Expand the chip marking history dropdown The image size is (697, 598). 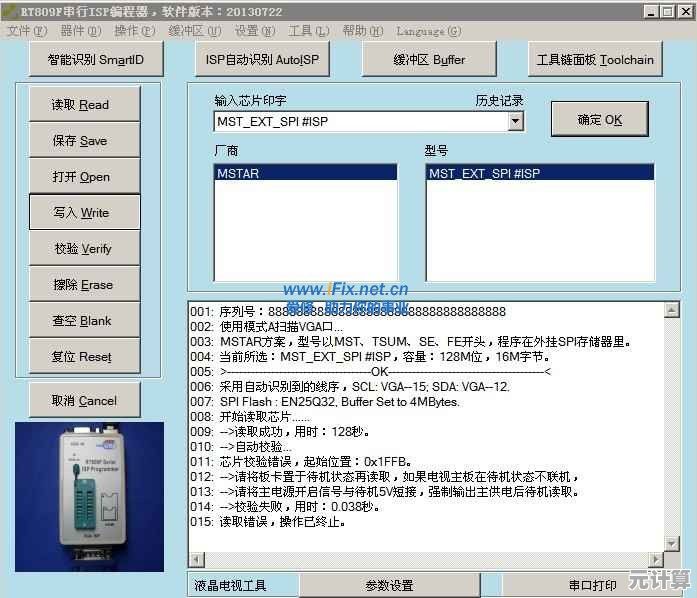click(516, 122)
